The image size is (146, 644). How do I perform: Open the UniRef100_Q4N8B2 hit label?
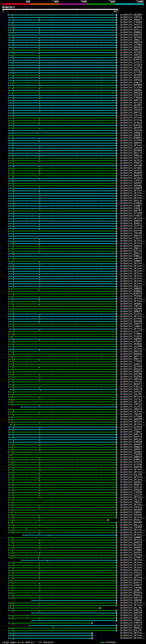(x=131, y=538)
